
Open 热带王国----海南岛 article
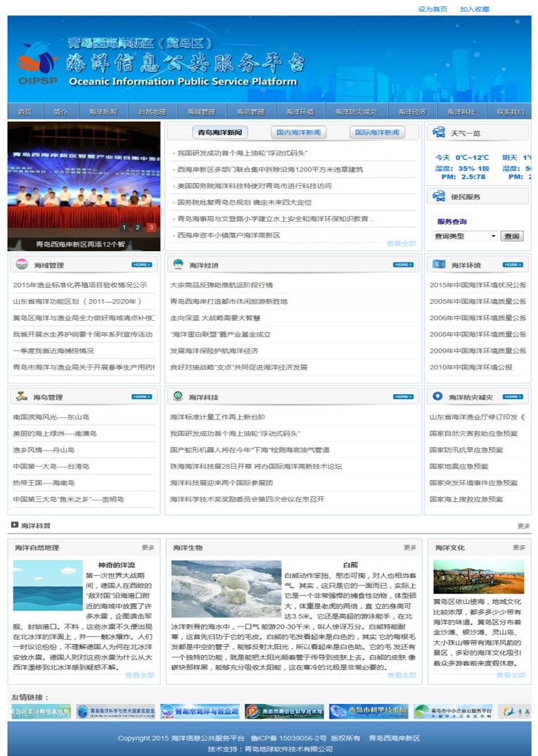tap(44, 483)
